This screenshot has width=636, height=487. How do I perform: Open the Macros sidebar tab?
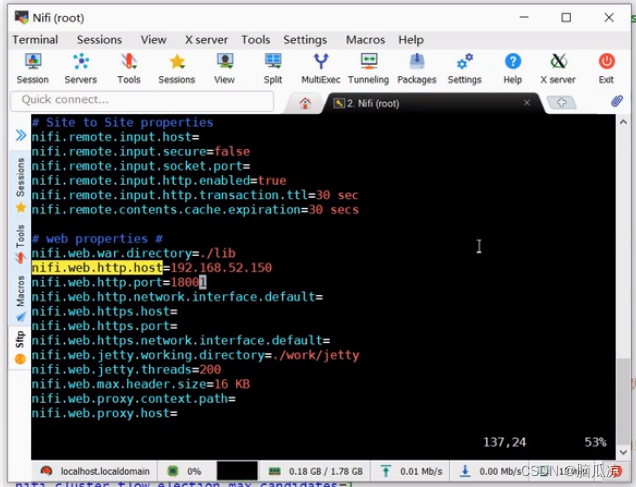click(21, 298)
